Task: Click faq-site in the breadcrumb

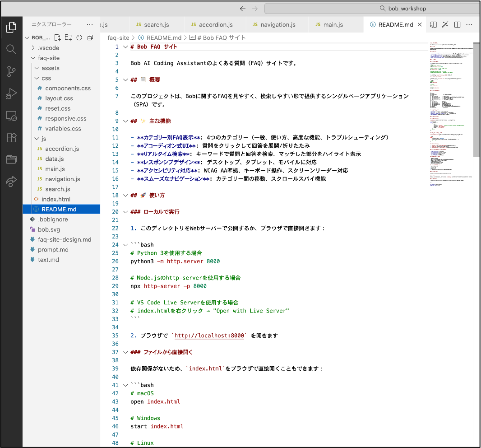Action: click(x=118, y=38)
